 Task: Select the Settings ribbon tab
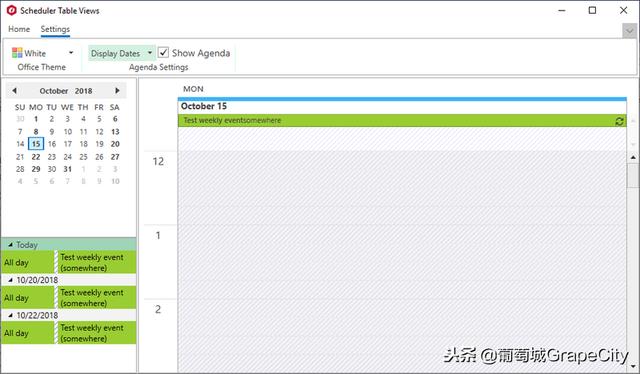55,29
